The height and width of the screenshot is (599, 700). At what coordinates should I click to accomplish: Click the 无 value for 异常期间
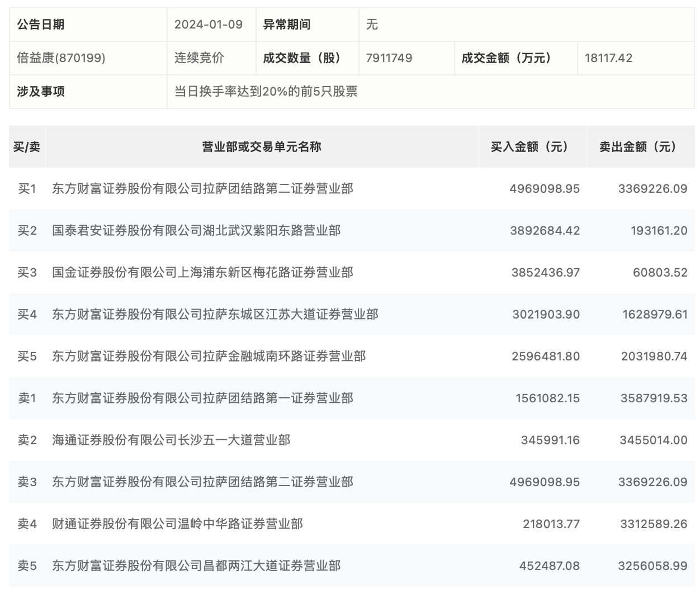[x=372, y=25]
